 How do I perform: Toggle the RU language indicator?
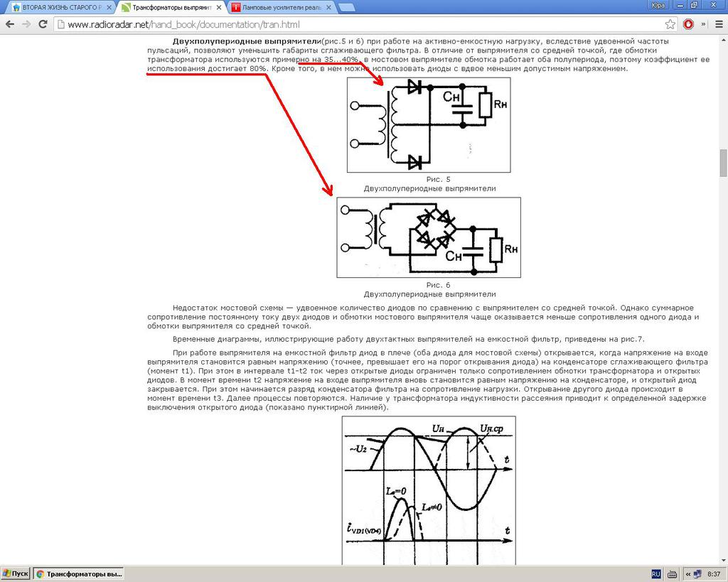pos(656,573)
